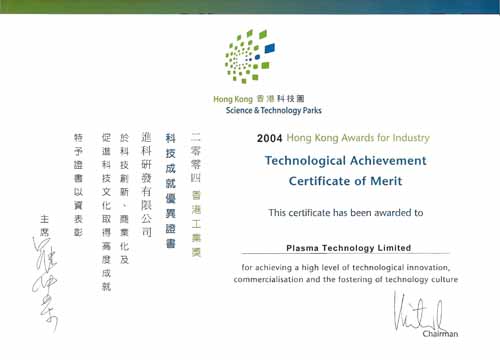Viewport: 500px width, 360px height.
Task: Click the year '2004' text
Action: click(269, 138)
